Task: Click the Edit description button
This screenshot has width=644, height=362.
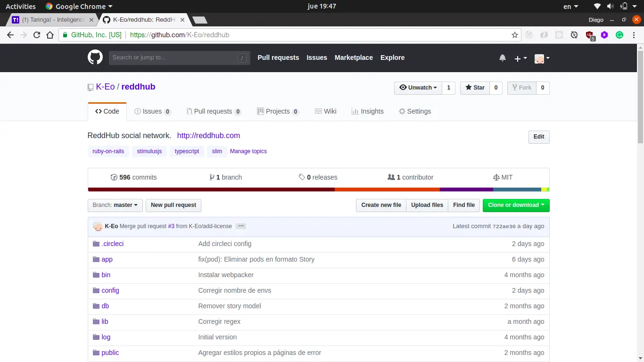Action: pos(539,137)
